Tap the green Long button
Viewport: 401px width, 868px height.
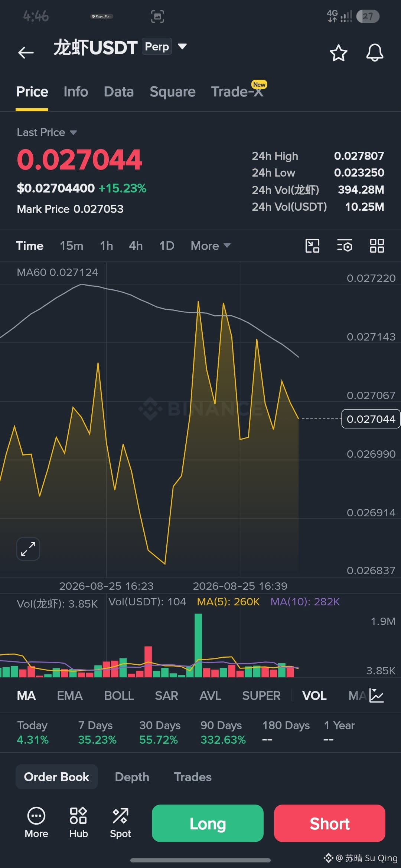tap(208, 823)
